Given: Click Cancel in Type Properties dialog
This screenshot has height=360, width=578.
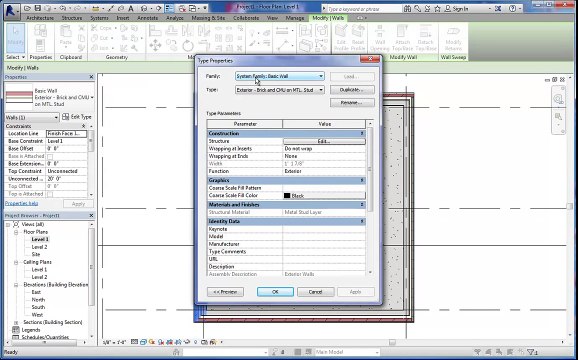Looking at the screenshot, I should pyautogui.click(x=316, y=292).
